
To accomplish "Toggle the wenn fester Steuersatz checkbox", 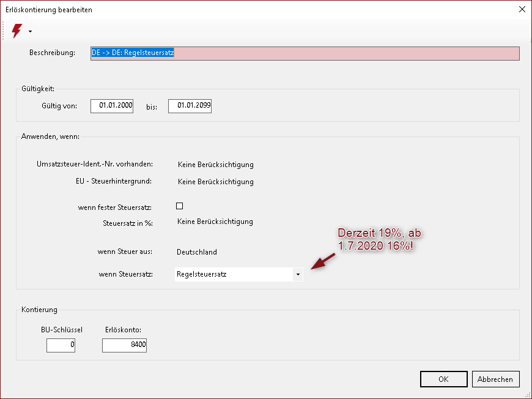I will (x=180, y=206).
